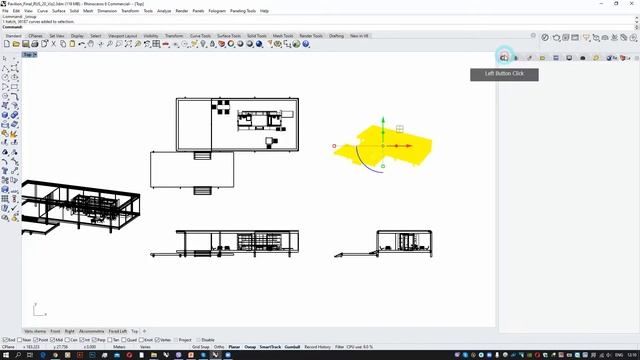This screenshot has height=360, width=640.
Task: Enable the Quad osnap checkbox
Action: 124,340
